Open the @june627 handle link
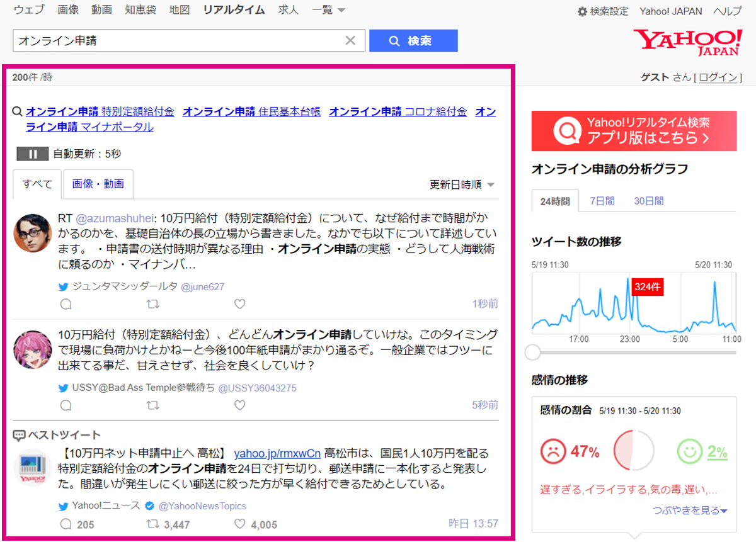756x542 pixels. [202, 287]
